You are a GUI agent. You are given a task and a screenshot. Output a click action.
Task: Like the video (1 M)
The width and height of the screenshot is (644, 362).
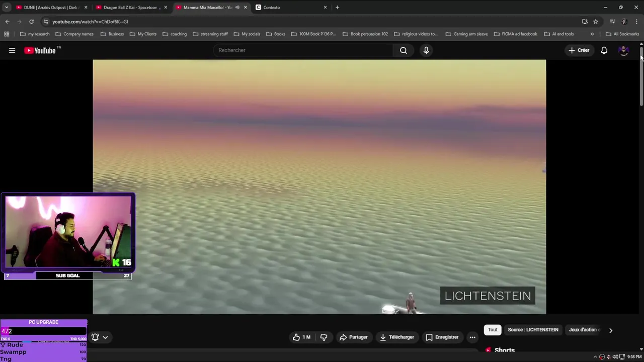pos(301,337)
